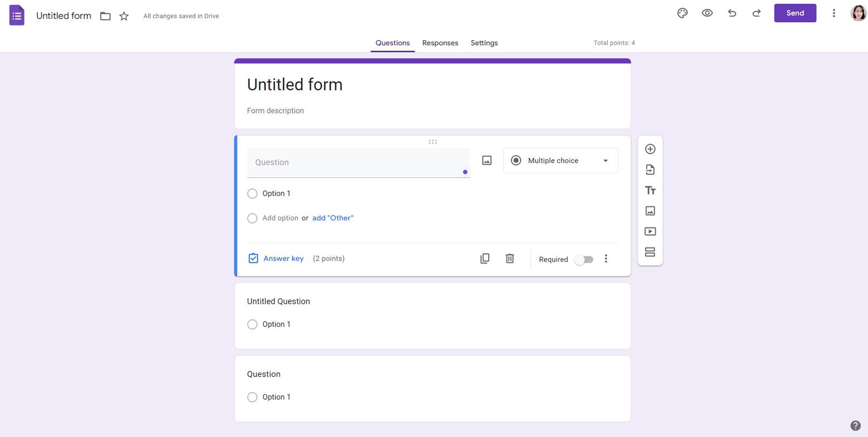Image resolution: width=868 pixels, height=437 pixels.
Task: Click the add "Other" link
Action: click(333, 218)
